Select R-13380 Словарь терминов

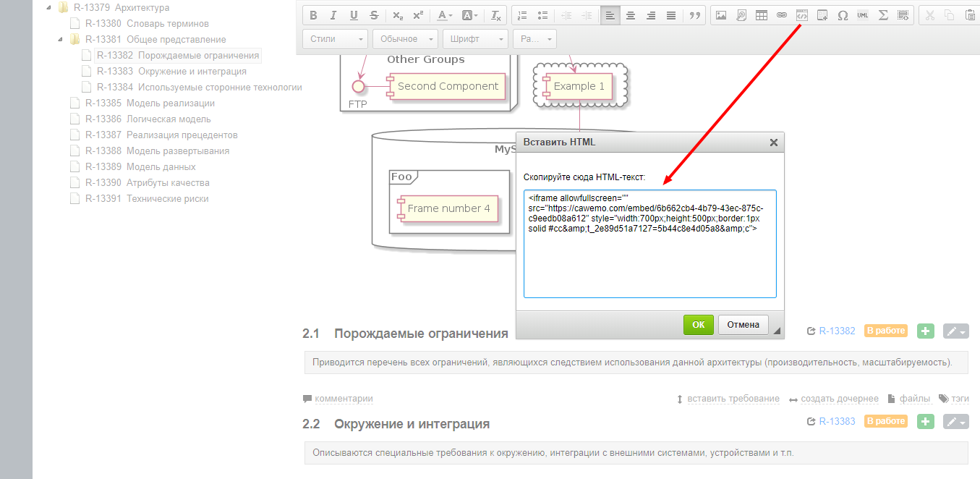(147, 23)
